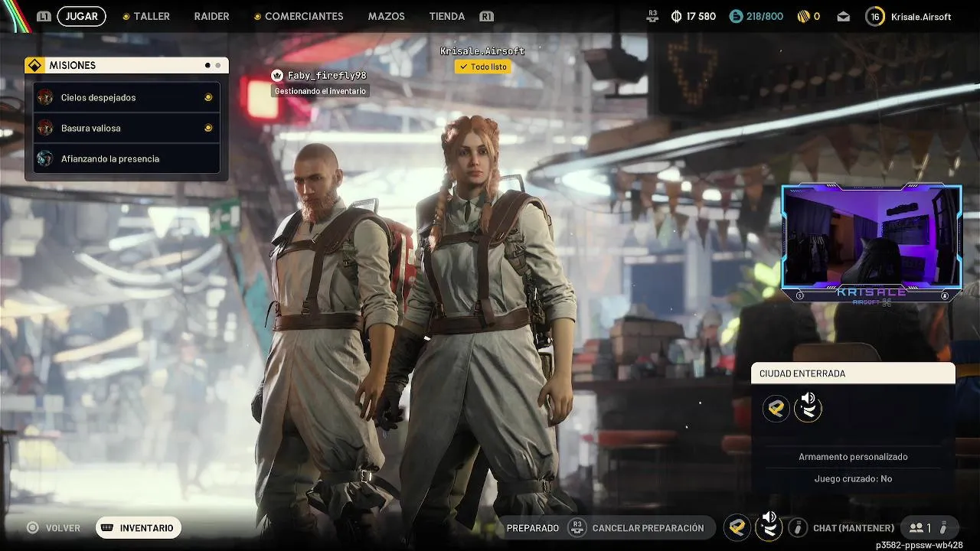Screen dimensions: 980x551
Task: Click the Juego cruzado: No setting
Action: [x=853, y=479]
